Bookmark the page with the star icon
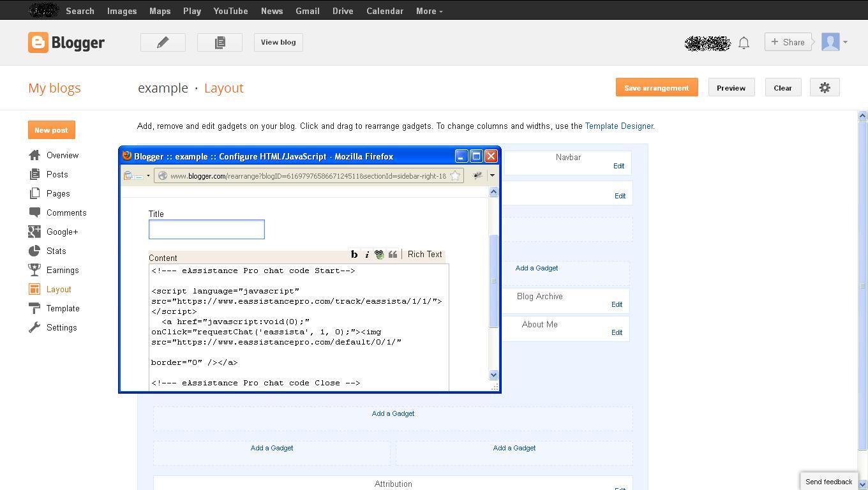The image size is (868, 490). tap(455, 175)
